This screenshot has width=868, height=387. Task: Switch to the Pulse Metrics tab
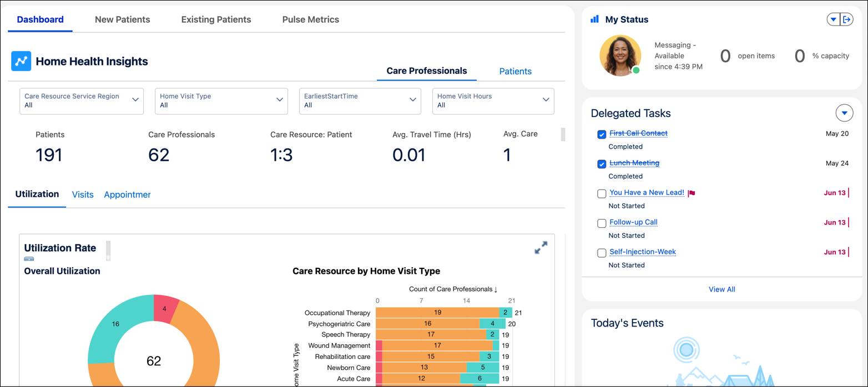point(311,19)
